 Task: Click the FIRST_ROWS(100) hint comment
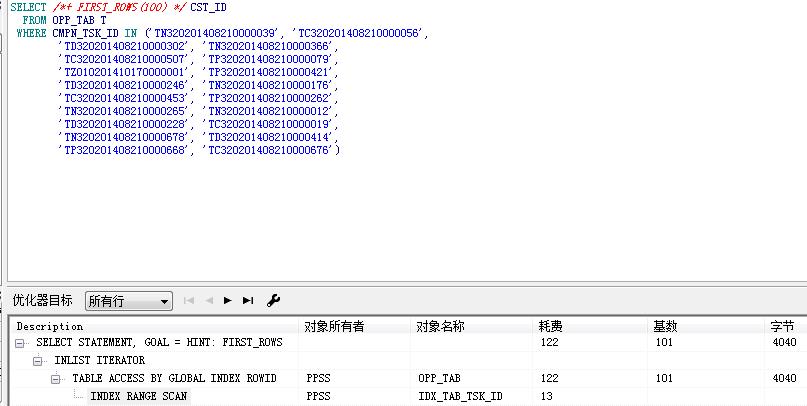click(119, 8)
